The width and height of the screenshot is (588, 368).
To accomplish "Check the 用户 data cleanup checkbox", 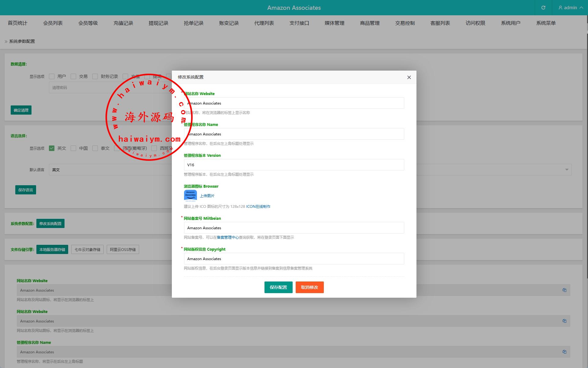I will 52,76.
